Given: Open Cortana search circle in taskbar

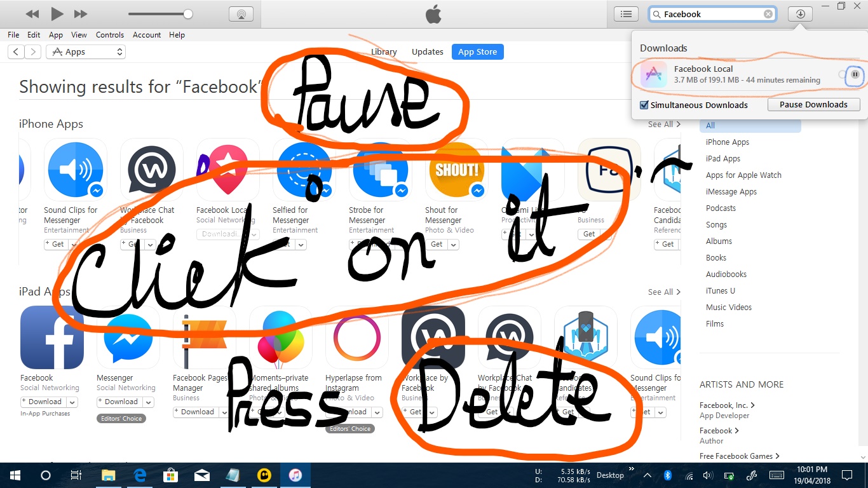Looking at the screenshot, I should (x=45, y=475).
